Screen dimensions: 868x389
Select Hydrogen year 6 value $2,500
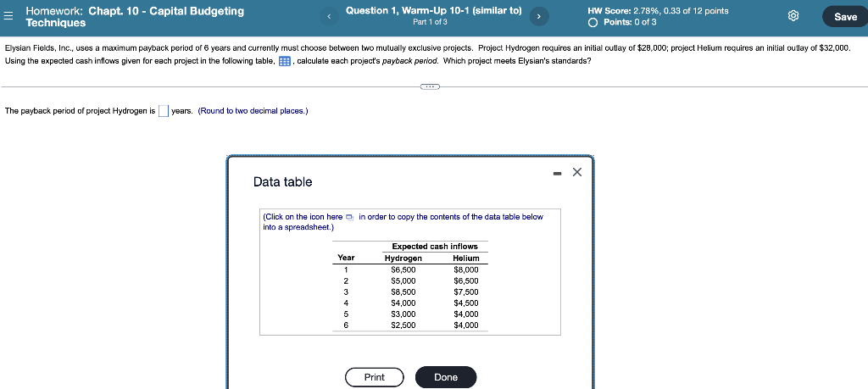click(x=403, y=325)
